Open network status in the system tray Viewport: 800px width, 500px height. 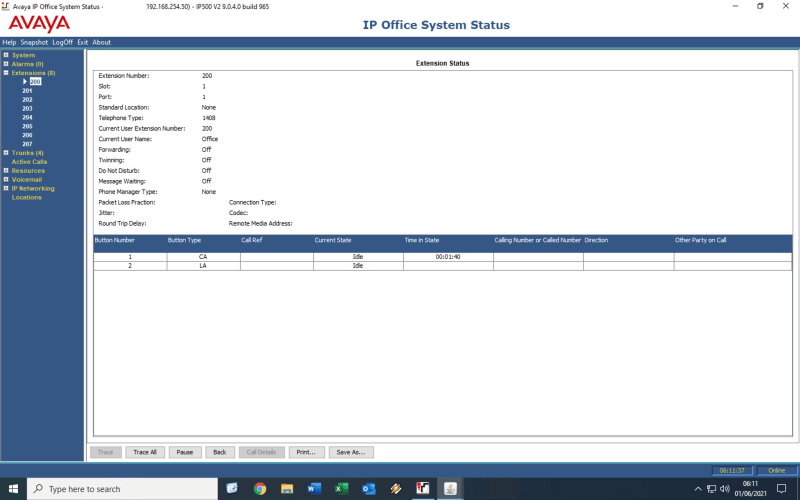coord(711,489)
